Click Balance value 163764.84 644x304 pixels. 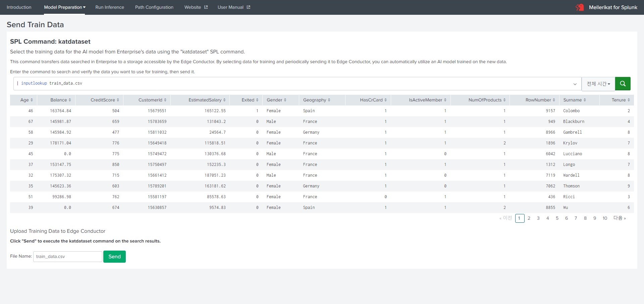(60, 111)
